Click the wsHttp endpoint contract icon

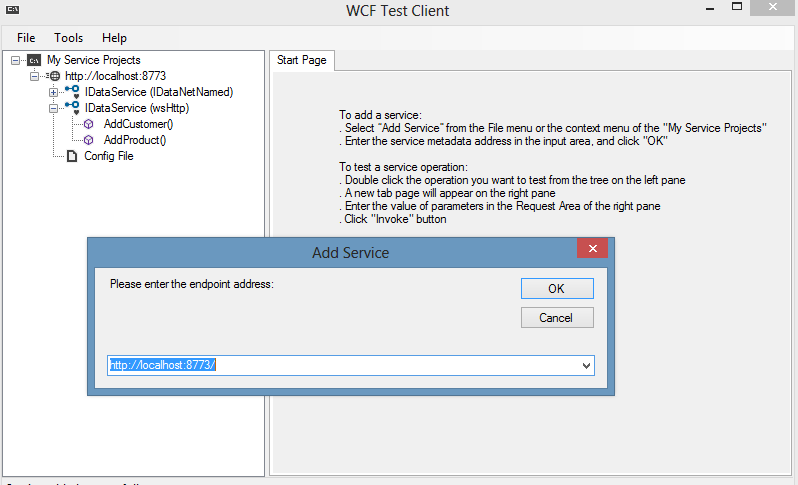[x=72, y=107]
